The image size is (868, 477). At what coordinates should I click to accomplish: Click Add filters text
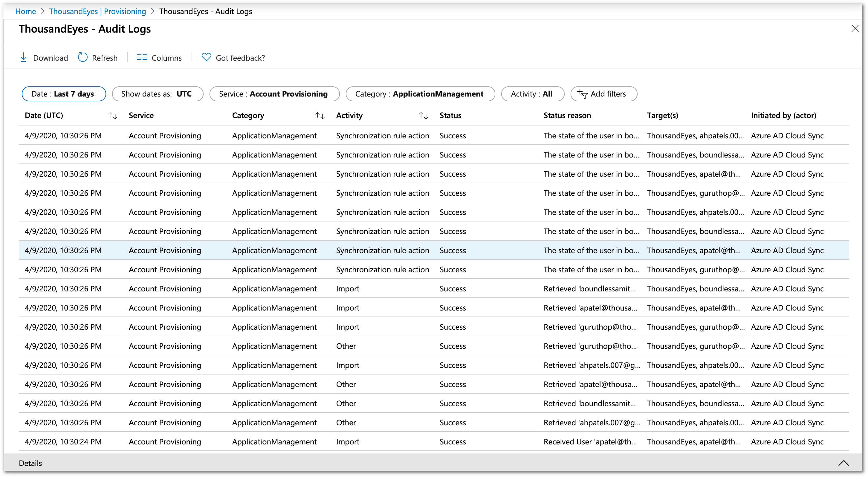[x=608, y=94]
